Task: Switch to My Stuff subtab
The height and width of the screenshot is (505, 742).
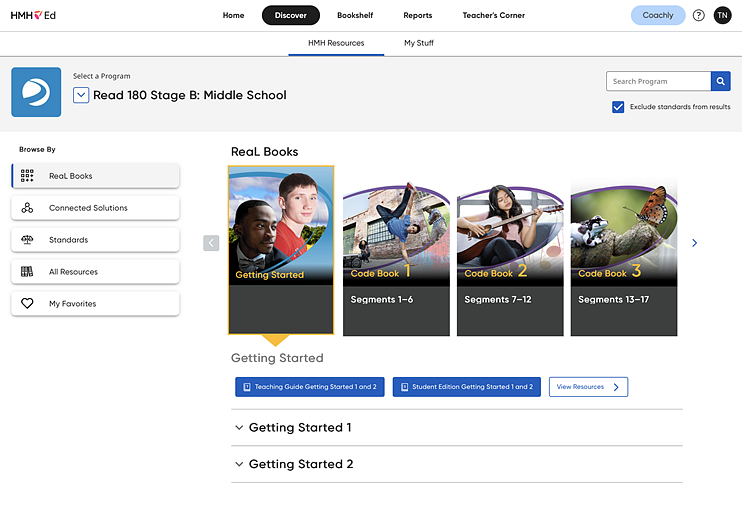Action: pyautogui.click(x=418, y=43)
